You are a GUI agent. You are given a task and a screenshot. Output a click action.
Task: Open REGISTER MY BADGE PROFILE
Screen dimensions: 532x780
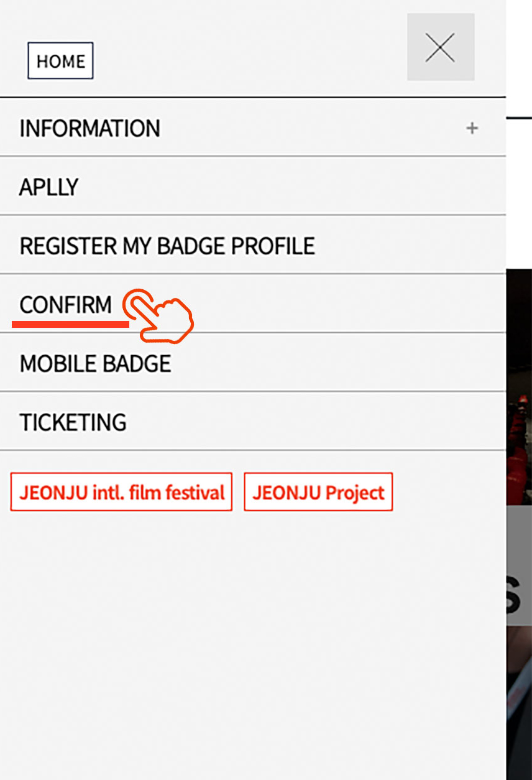pyautogui.click(x=167, y=246)
